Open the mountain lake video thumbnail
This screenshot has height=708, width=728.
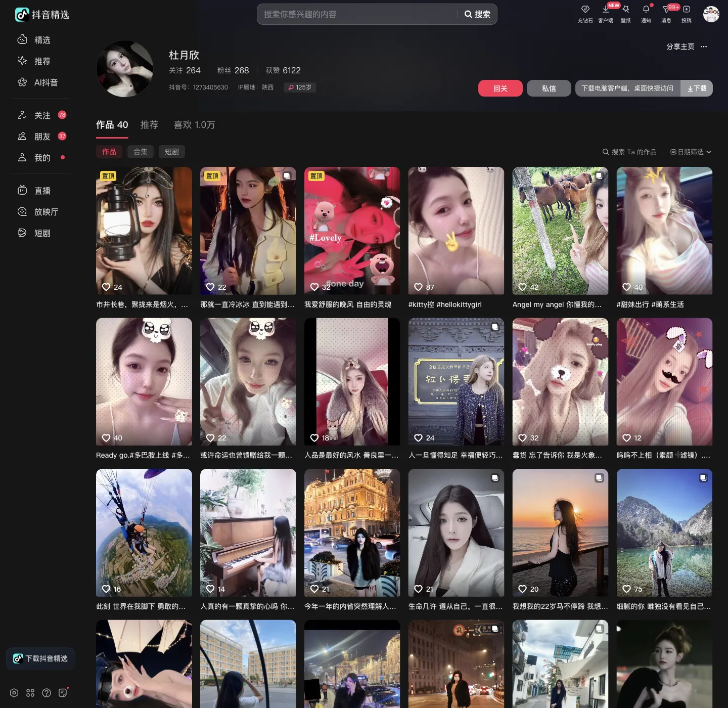[665, 533]
